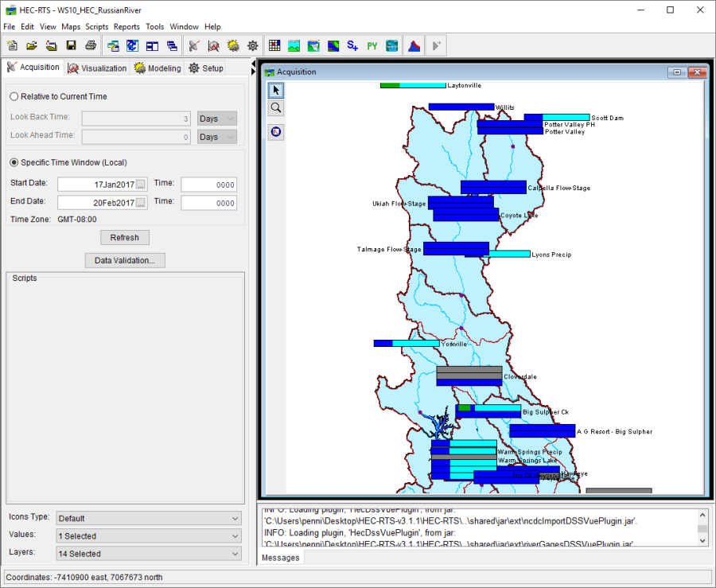Image resolution: width=716 pixels, height=588 pixels.
Task: Open the Look Ahead Time units dropdown
Action: 217,137
